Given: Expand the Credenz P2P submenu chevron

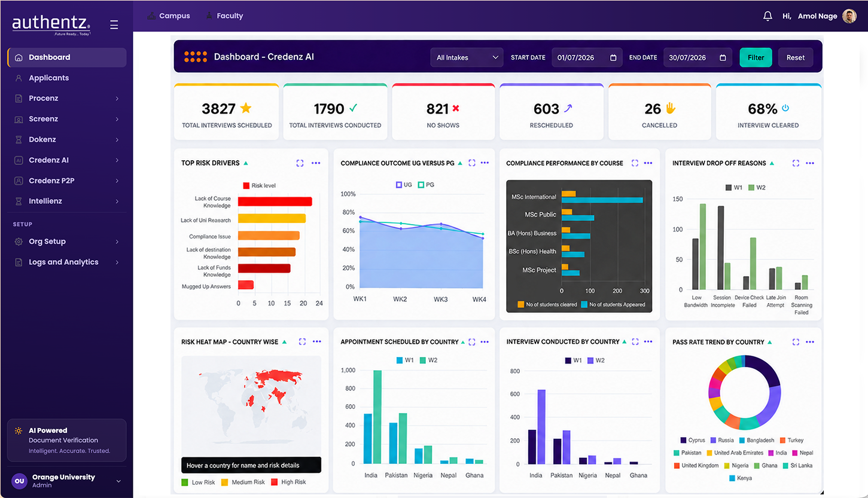Looking at the screenshot, I should (x=117, y=181).
